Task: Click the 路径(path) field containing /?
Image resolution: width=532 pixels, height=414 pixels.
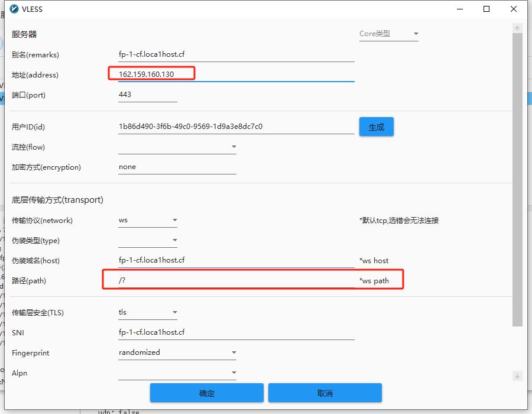Action: (x=236, y=280)
